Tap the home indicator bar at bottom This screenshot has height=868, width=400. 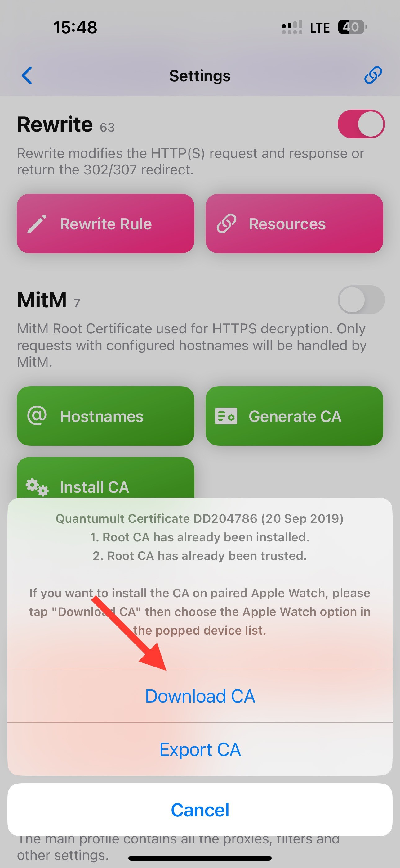pyautogui.click(x=200, y=858)
